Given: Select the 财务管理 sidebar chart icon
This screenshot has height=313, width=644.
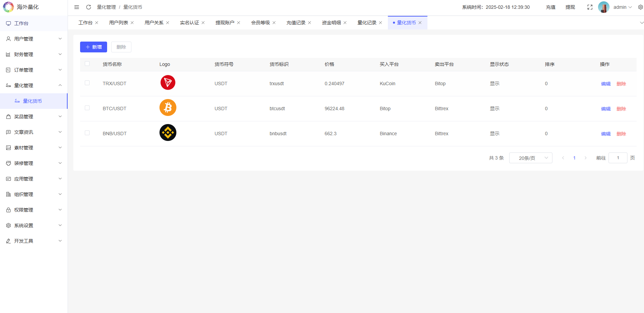Looking at the screenshot, I should pyautogui.click(x=8, y=54).
